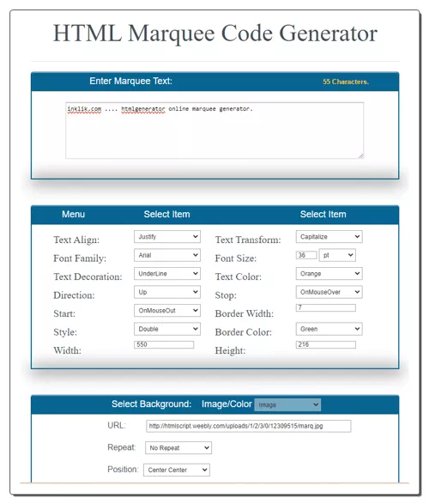The width and height of the screenshot is (429, 504).
Task: Click the 'Position:' label
Action: (123, 470)
